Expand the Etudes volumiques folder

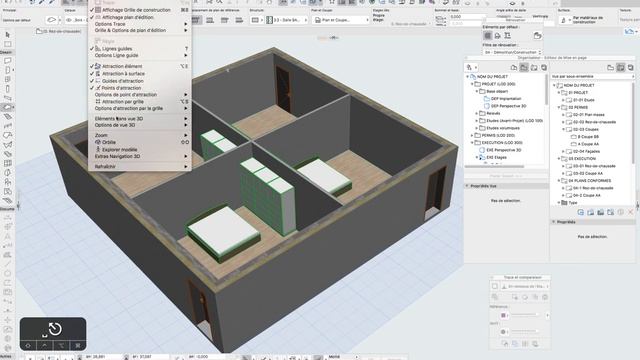477,128
